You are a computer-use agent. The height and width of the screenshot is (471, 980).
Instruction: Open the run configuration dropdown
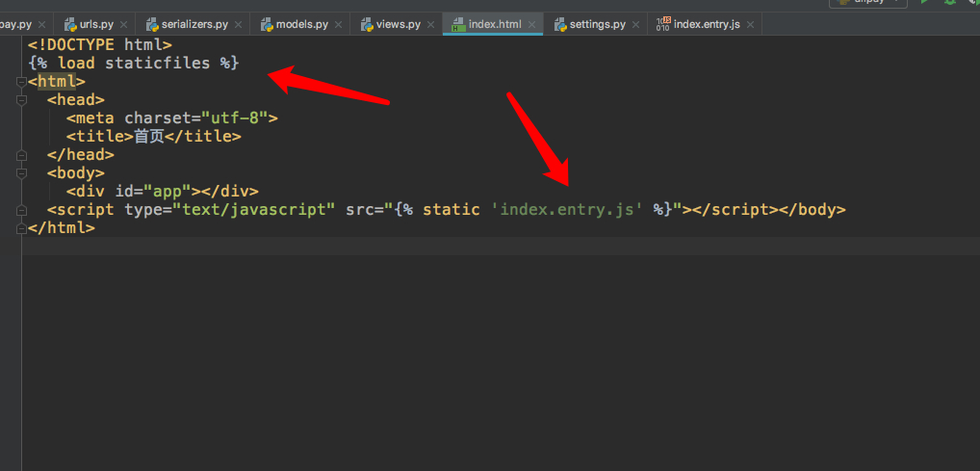coord(868,2)
